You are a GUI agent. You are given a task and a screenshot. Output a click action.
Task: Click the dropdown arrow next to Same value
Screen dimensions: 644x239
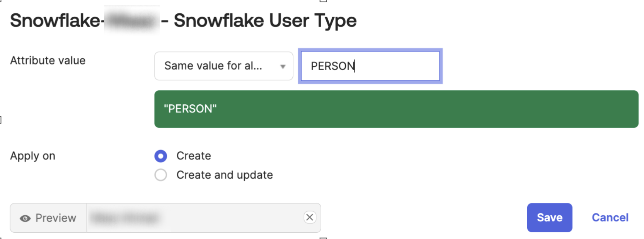pyautogui.click(x=283, y=67)
